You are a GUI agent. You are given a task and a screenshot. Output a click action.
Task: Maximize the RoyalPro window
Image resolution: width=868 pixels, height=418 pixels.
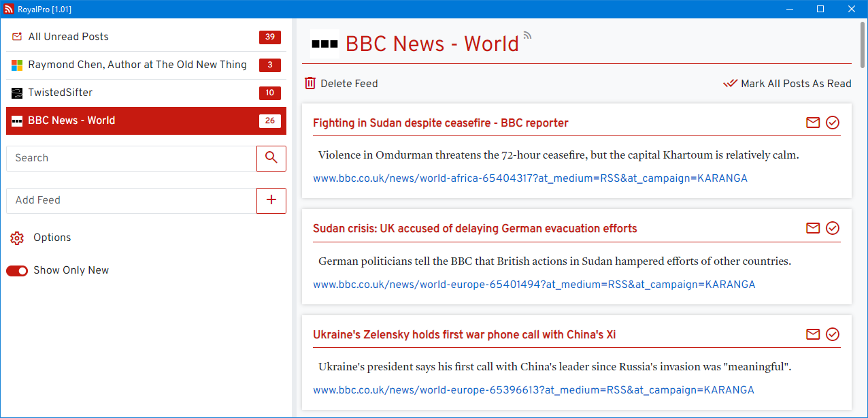coord(820,9)
